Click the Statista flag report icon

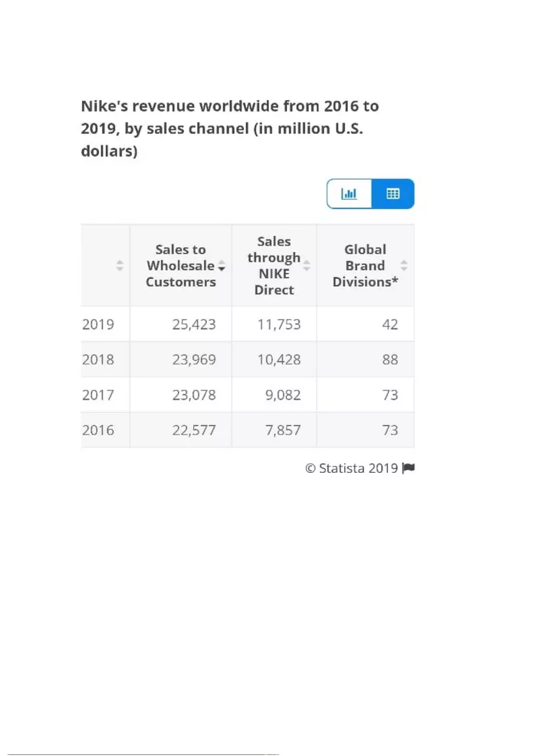point(409,467)
